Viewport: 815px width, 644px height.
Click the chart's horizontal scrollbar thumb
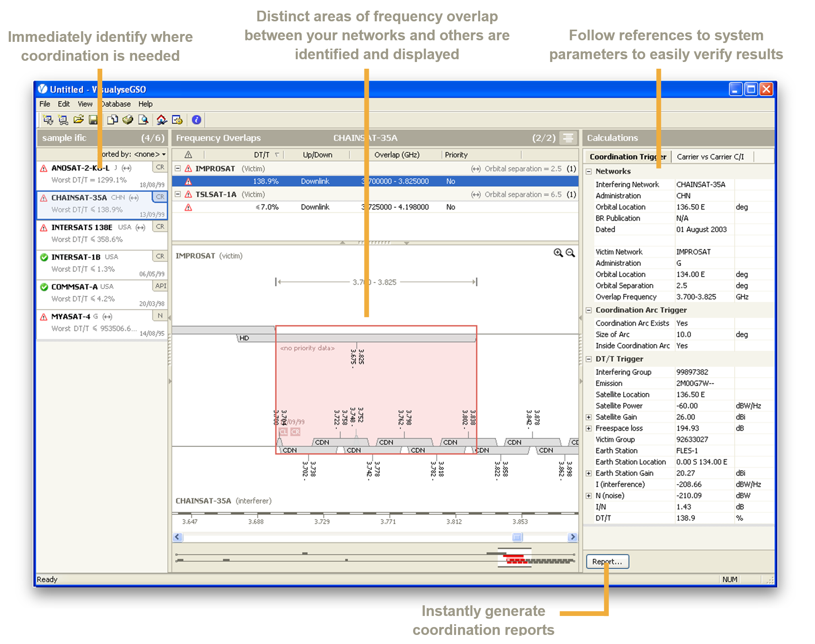tap(517, 537)
